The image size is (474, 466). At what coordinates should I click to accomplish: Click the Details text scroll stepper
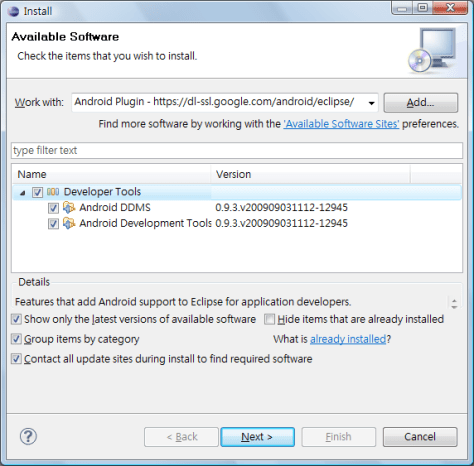(454, 303)
